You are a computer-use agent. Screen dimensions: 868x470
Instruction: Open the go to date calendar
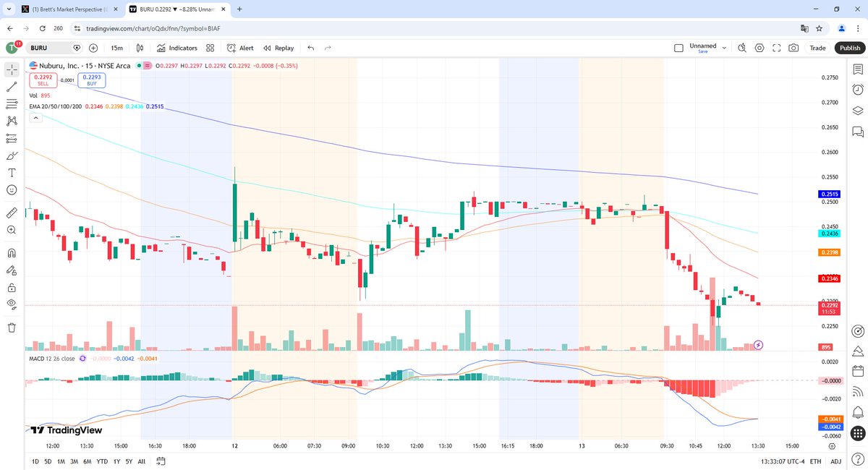click(161, 461)
